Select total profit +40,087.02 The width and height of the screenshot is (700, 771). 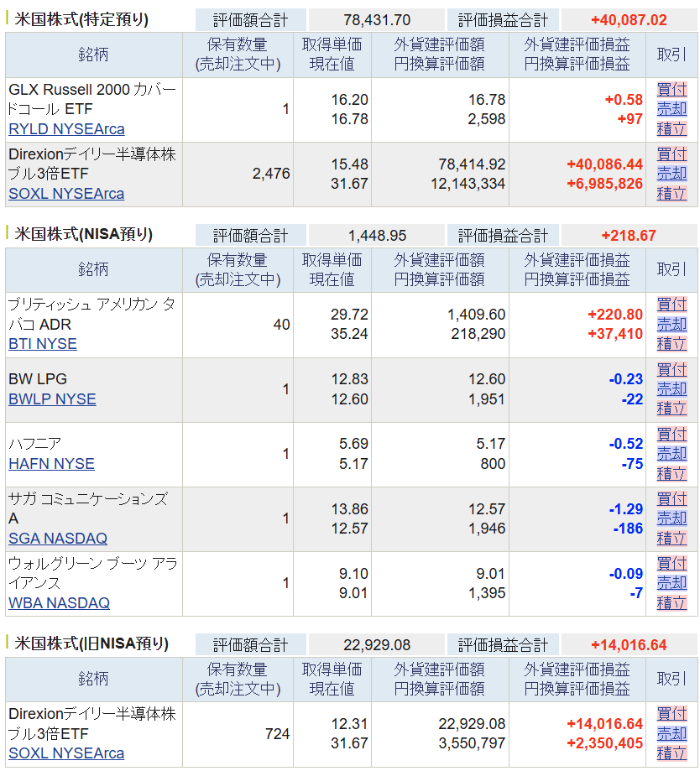[x=629, y=20]
